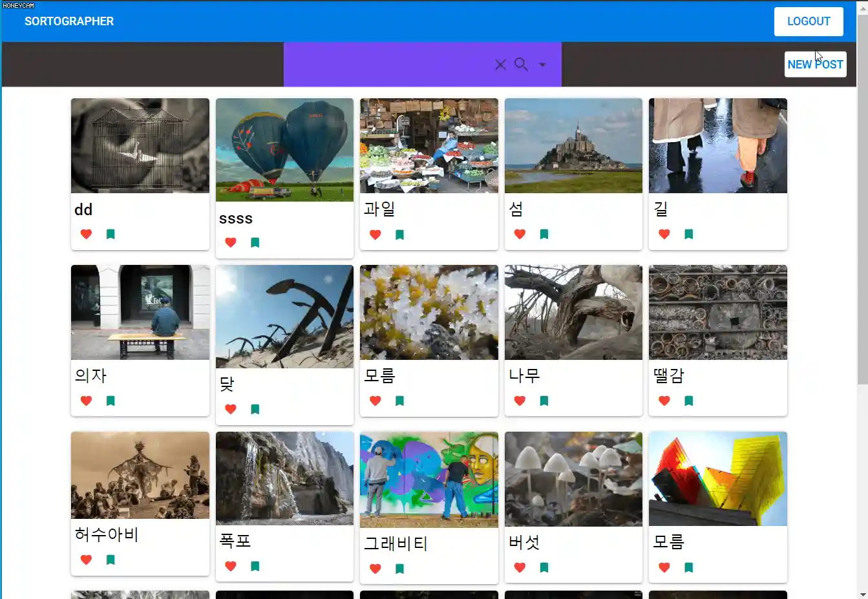
Task: Like the "길" post
Action: (x=664, y=234)
